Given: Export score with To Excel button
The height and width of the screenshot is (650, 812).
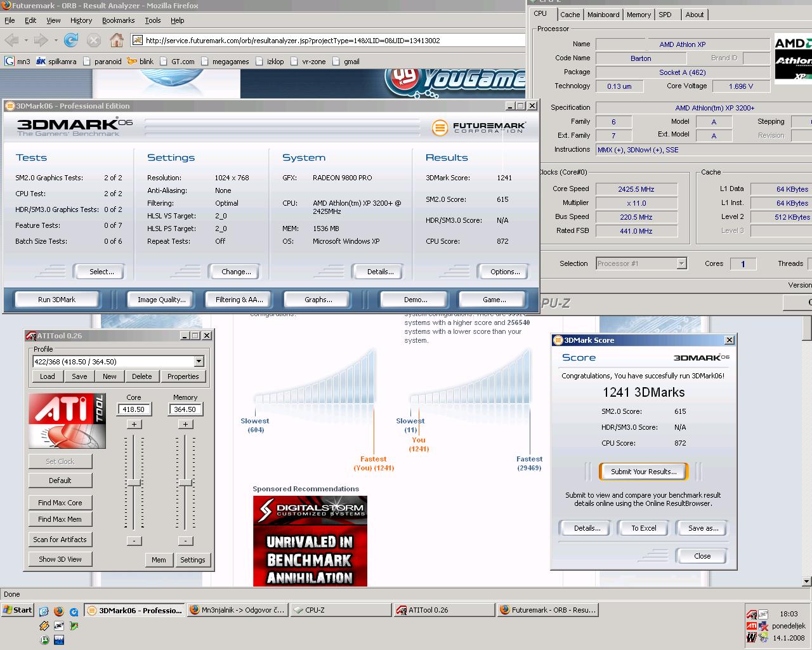Looking at the screenshot, I should point(644,528).
